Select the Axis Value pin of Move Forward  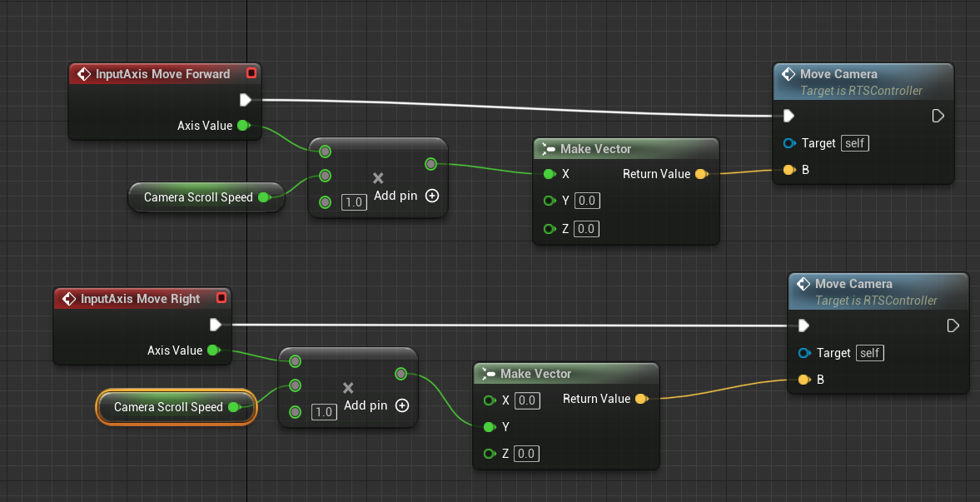(244, 126)
